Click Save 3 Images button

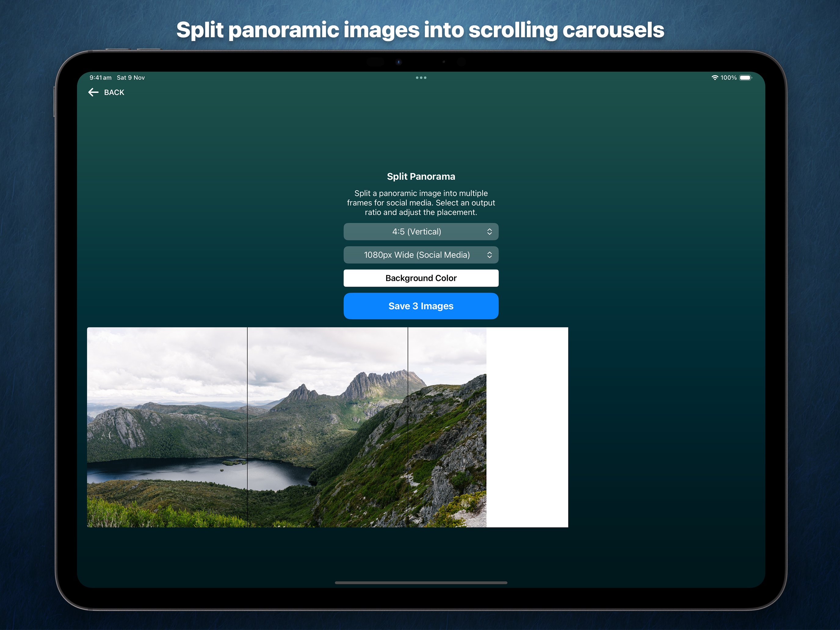pos(421,306)
